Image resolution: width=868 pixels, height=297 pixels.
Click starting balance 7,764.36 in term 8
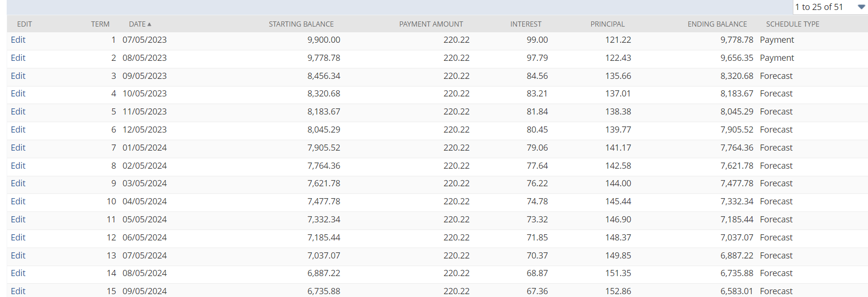coord(324,166)
